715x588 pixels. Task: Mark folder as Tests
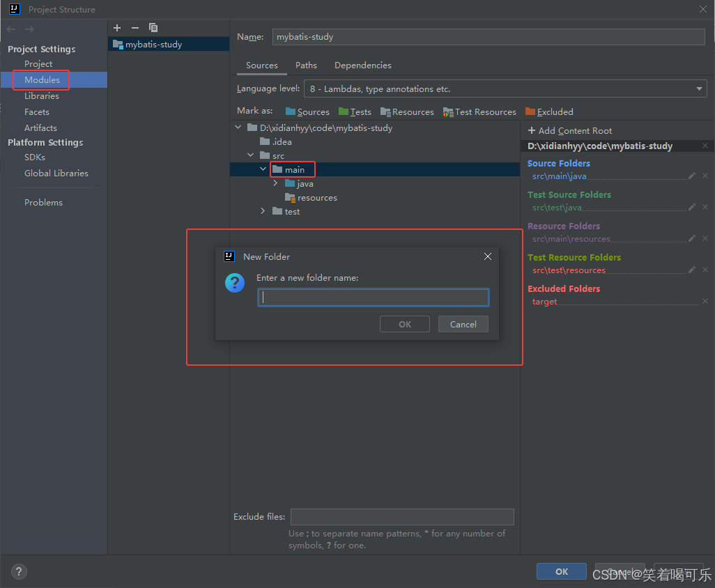(355, 111)
